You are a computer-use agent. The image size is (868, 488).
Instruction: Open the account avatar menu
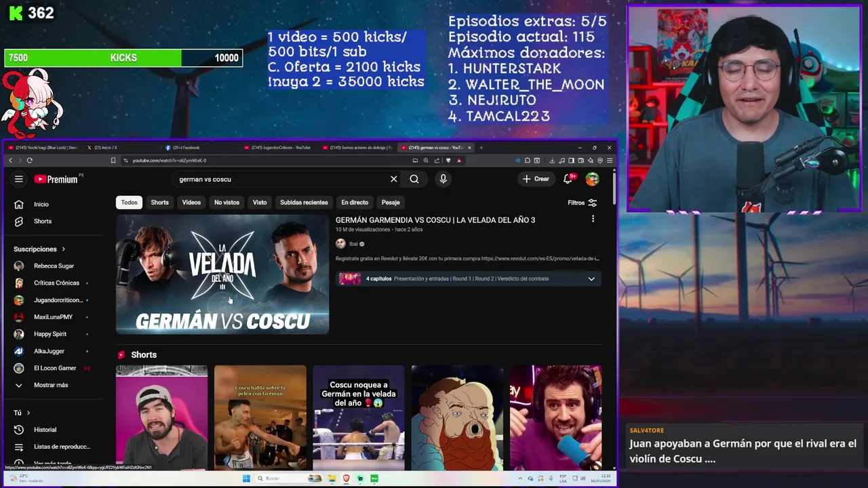[x=593, y=179]
